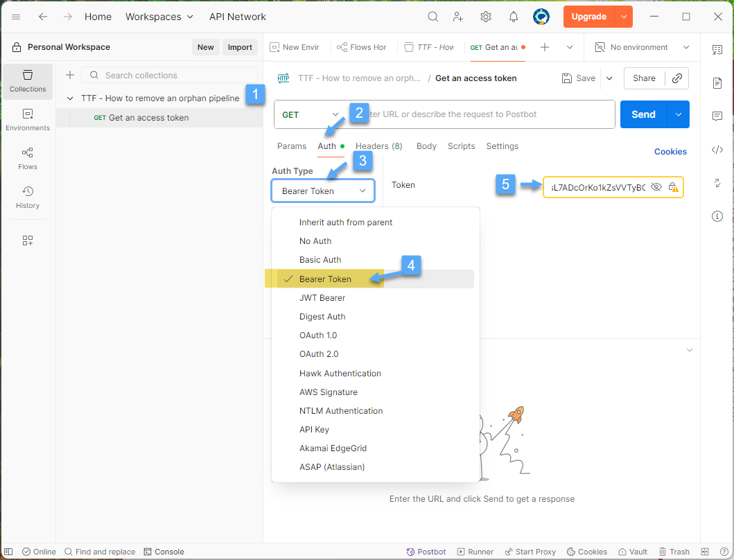Go forward with the right arrow
The width and height of the screenshot is (734, 560).
pyautogui.click(x=68, y=17)
